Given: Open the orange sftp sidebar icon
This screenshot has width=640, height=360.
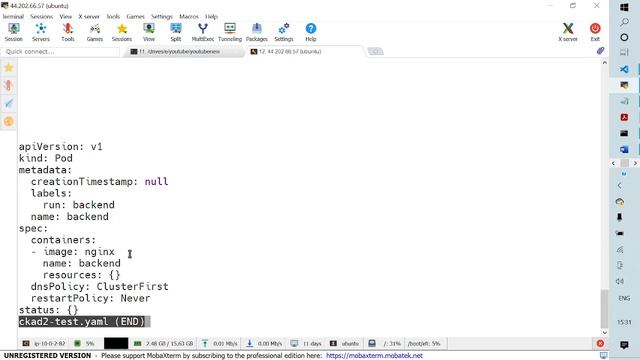Looking at the screenshot, I should [9, 121].
